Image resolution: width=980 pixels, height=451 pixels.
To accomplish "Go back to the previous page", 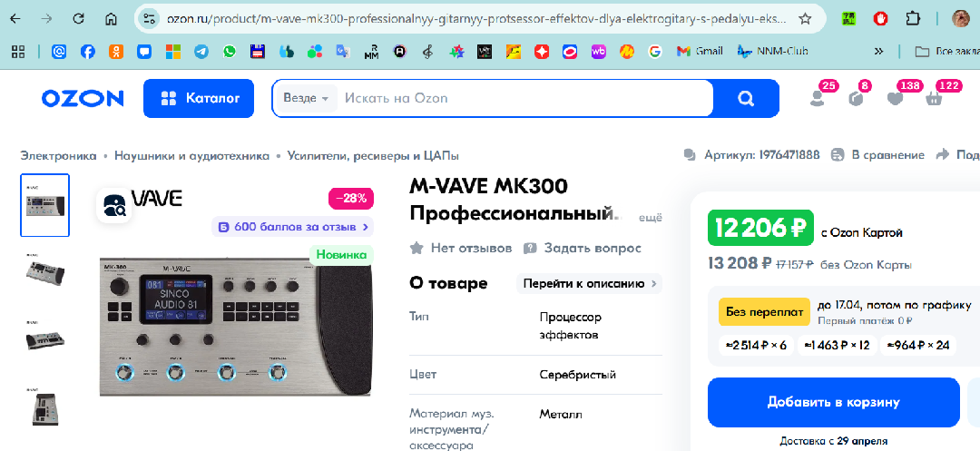I will [x=15, y=19].
